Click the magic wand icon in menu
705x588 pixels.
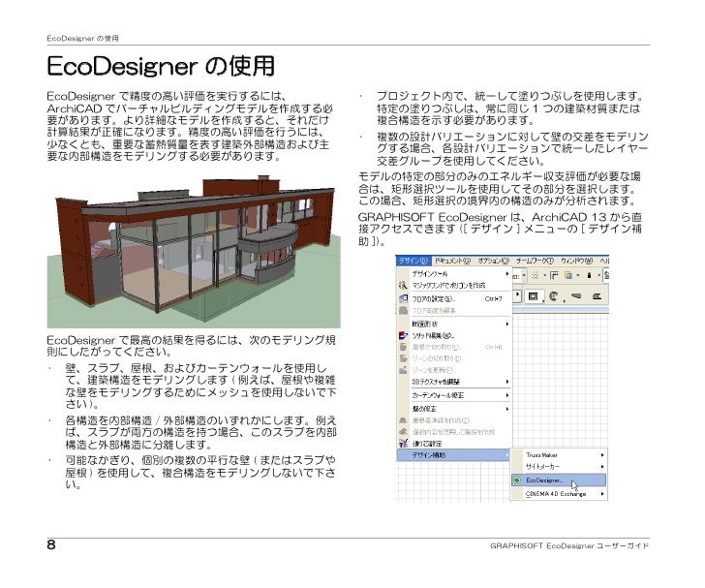click(403, 285)
